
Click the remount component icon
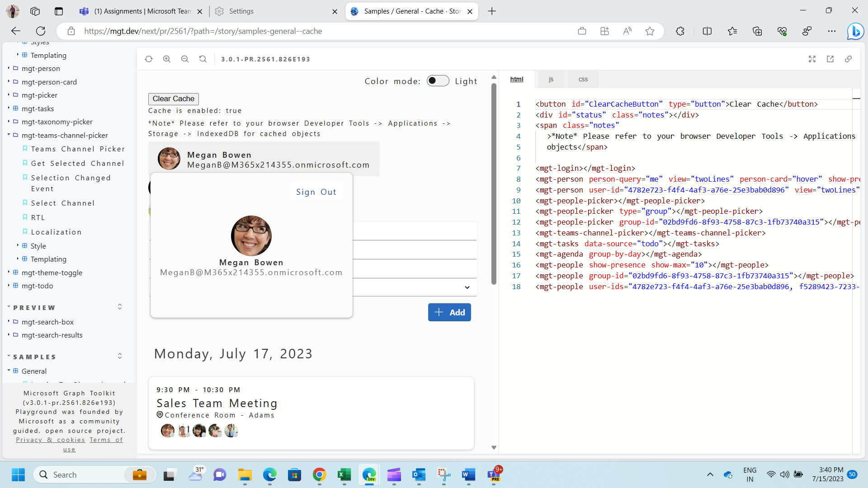(149, 59)
